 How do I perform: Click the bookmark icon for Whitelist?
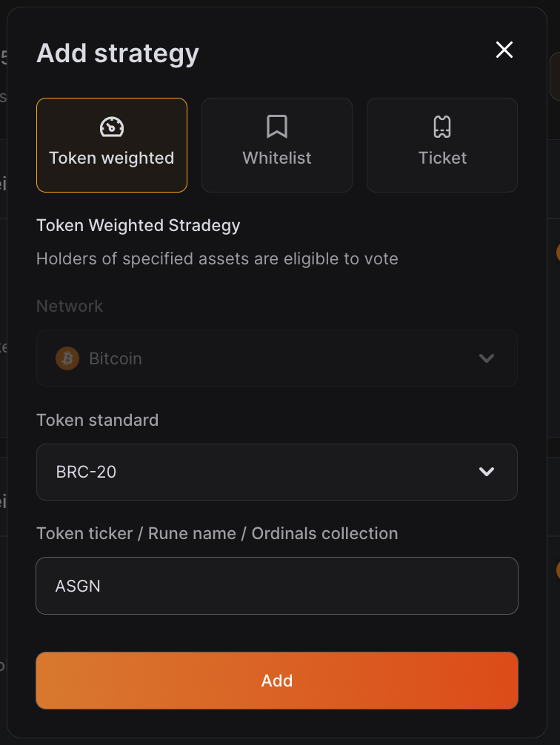277,127
